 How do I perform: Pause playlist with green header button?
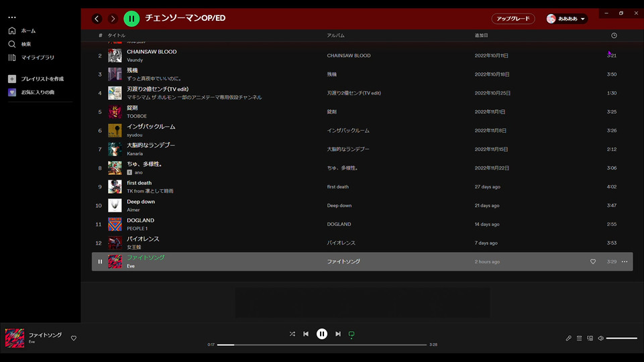coord(131,19)
